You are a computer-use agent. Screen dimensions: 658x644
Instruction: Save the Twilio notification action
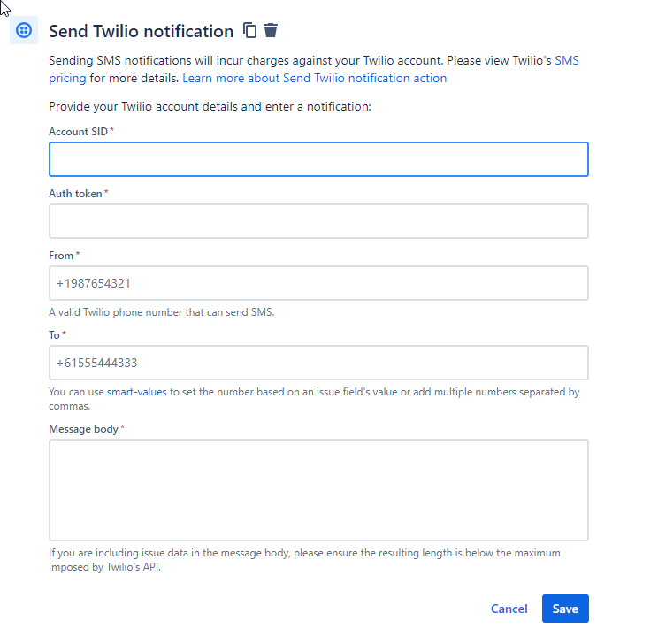click(x=565, y=609)
